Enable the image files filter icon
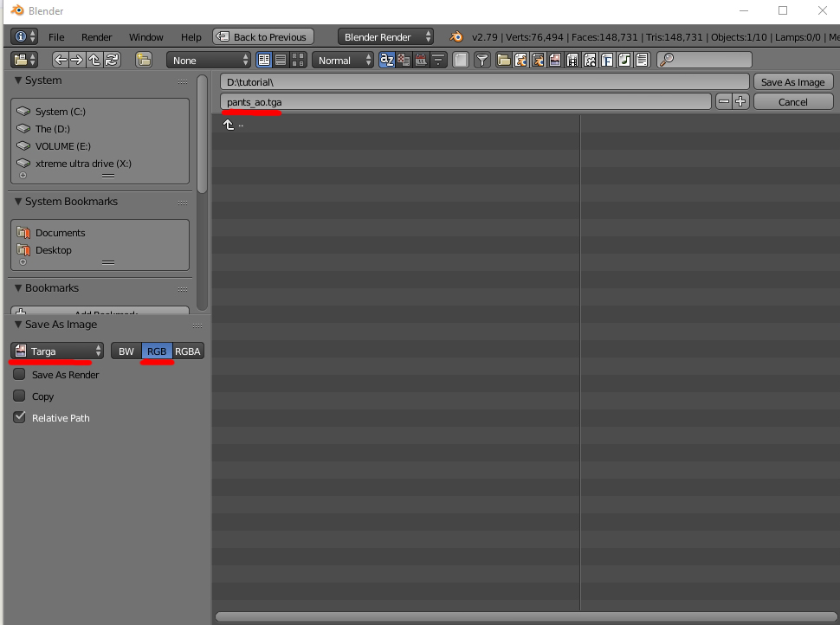Viewport: 840px width, 625px height. [555, 59]
